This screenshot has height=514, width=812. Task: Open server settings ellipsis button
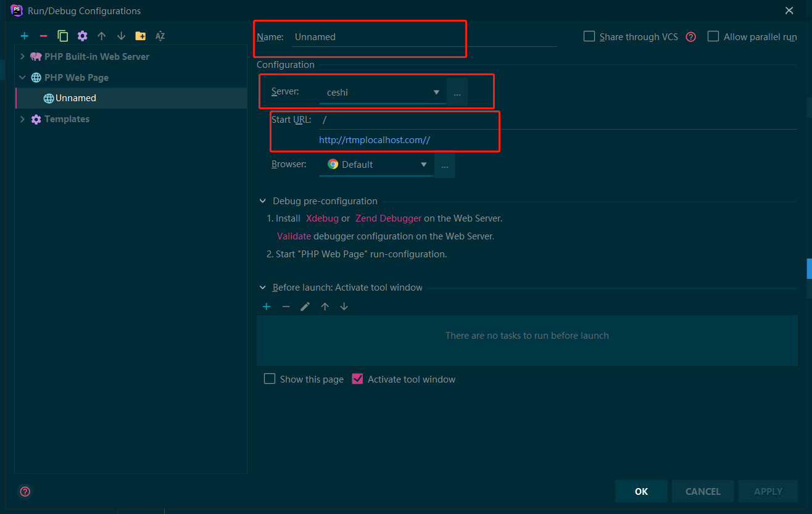[x=457, y=93]
